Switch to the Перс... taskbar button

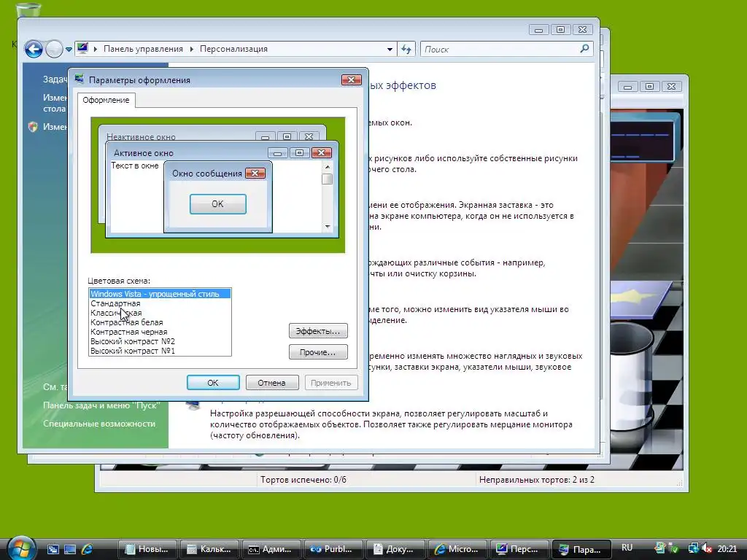coord(519,549)
